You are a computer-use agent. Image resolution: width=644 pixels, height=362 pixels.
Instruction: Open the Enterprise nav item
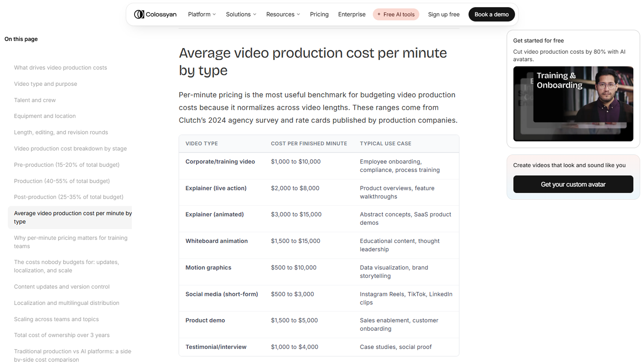coord(352,14)
